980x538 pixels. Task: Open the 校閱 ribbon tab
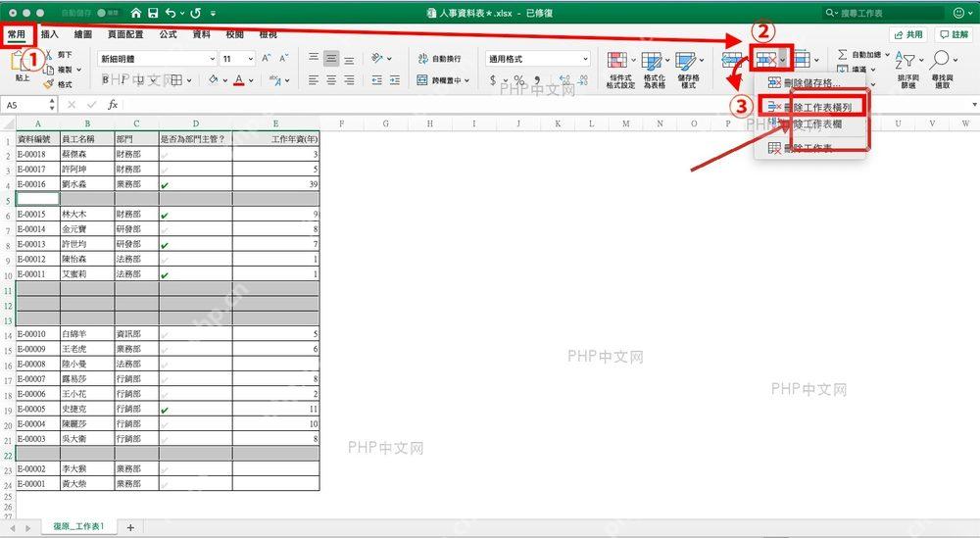(234, 34)
